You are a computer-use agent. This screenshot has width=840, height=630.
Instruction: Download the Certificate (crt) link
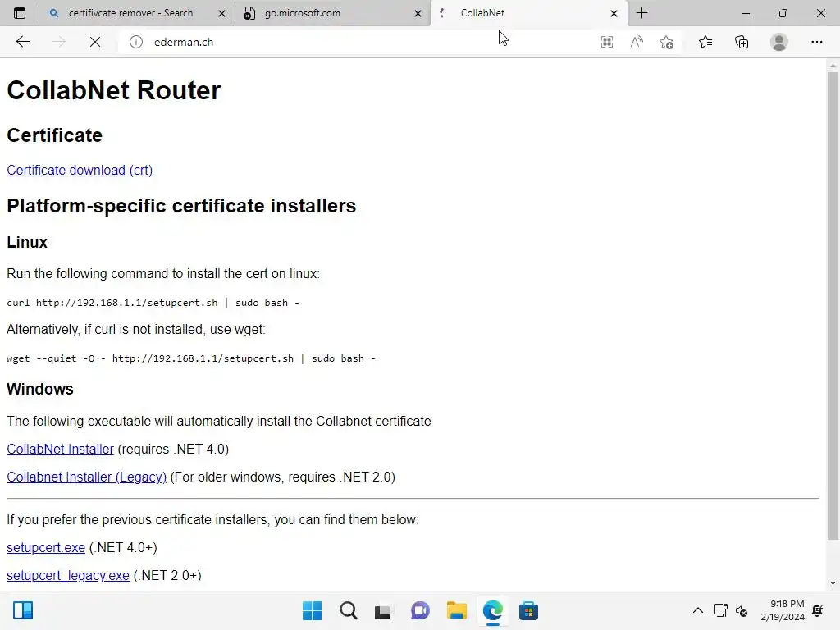pos(80,170)
